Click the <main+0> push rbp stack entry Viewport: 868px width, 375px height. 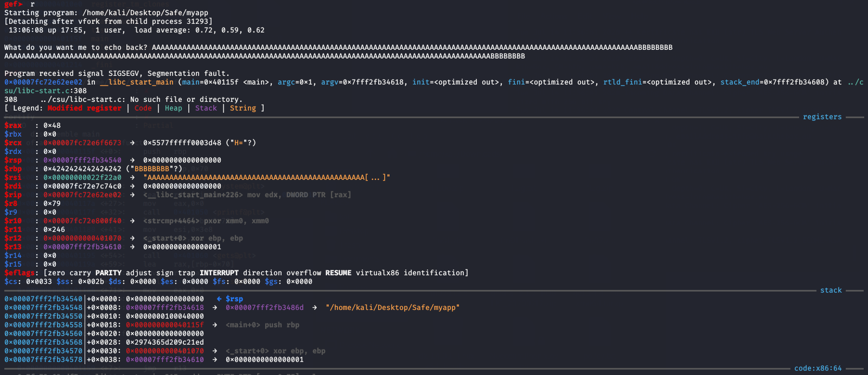[262, 325]
